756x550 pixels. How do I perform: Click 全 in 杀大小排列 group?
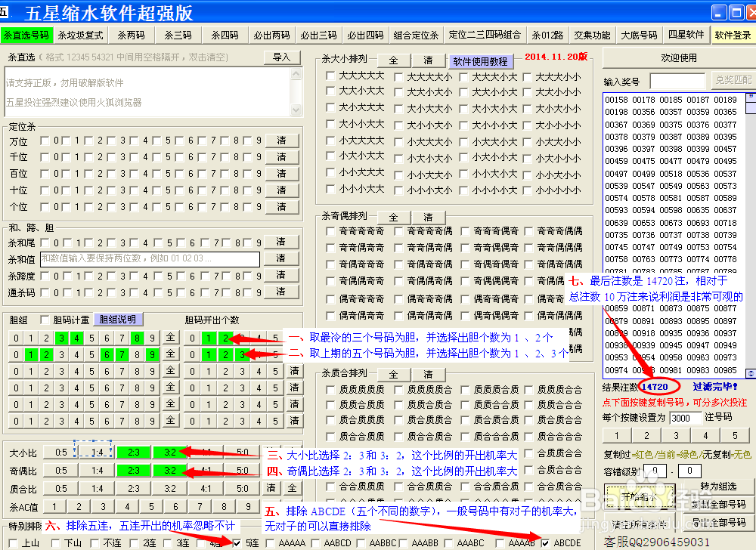393,60
